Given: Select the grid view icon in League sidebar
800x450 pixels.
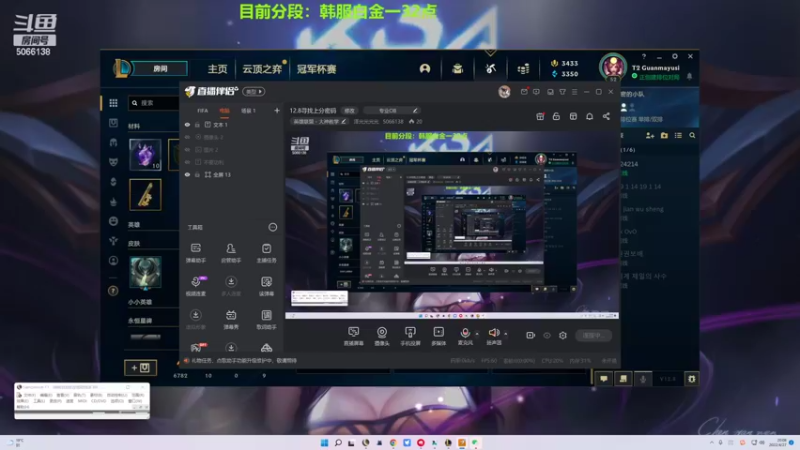Looking at the screenshot, I should [x=113, y=103].
